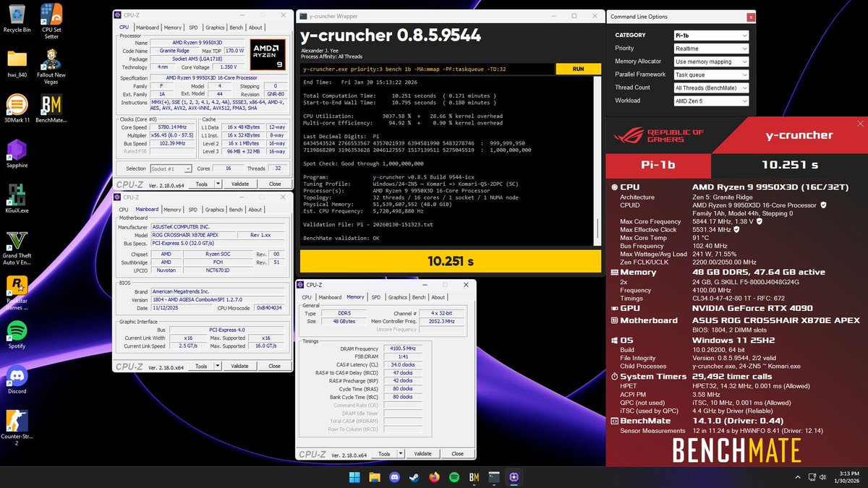Open the Parallel Framework dropdown
The height and width of the screenshot is (488, 868).
click(x=711, y=74)
